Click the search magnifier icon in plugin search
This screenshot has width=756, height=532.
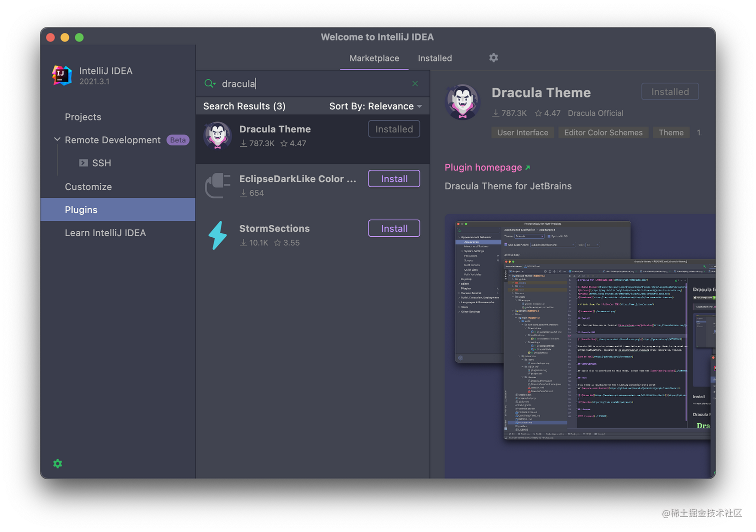(x=210, y=83)
